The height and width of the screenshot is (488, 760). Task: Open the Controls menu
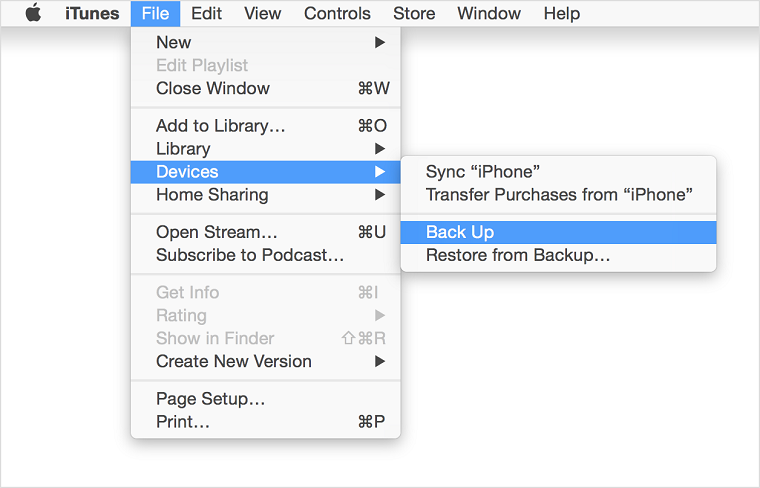click(337, 14)
